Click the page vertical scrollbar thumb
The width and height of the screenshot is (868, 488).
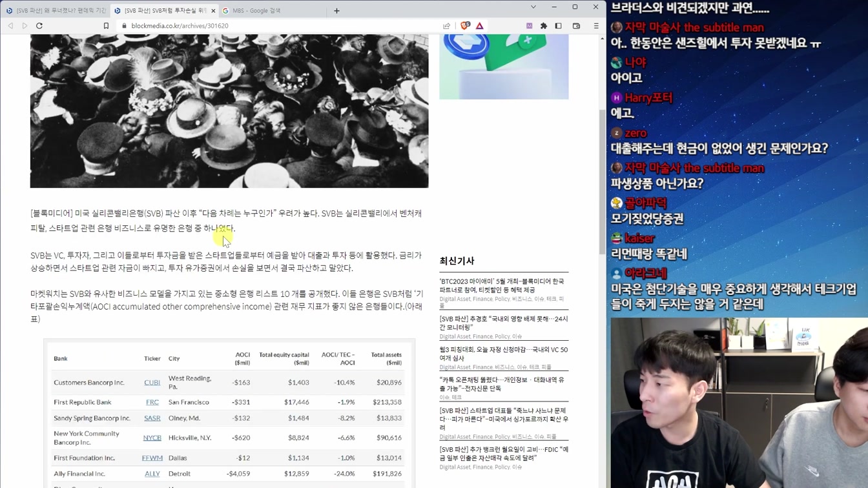point(602,181)
